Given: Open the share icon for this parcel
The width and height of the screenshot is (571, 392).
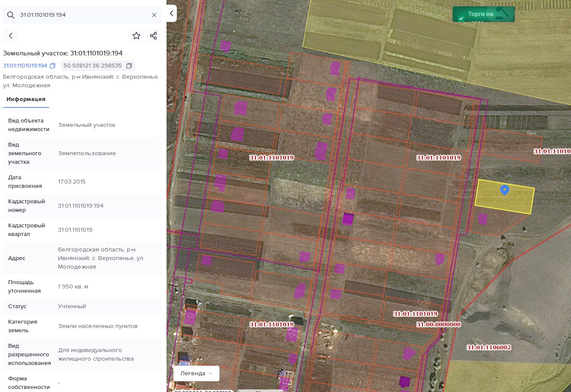Looking at the screenshot, I should [x=154, y=36].
